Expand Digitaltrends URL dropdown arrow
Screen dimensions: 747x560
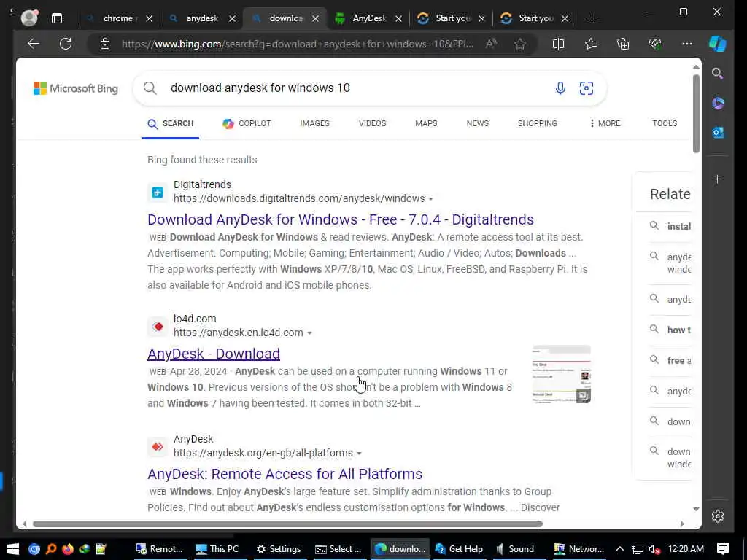click(430, 199)
